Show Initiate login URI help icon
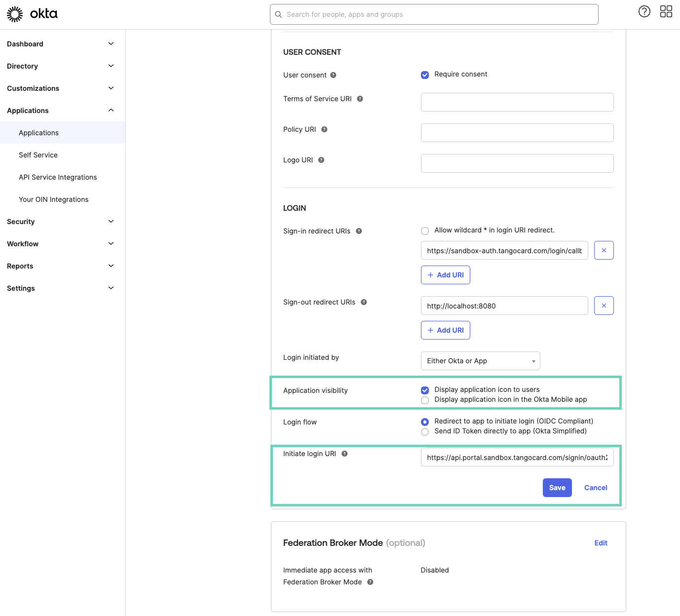 pyautogui.click(x=344, y=454)
